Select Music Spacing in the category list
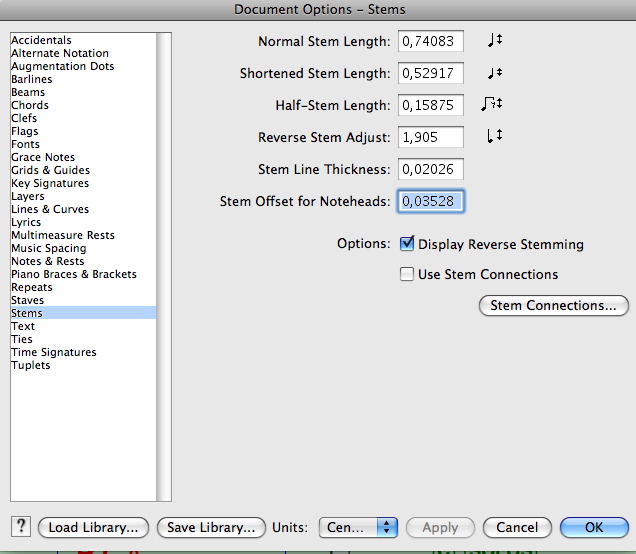 (x=48, y=248)
